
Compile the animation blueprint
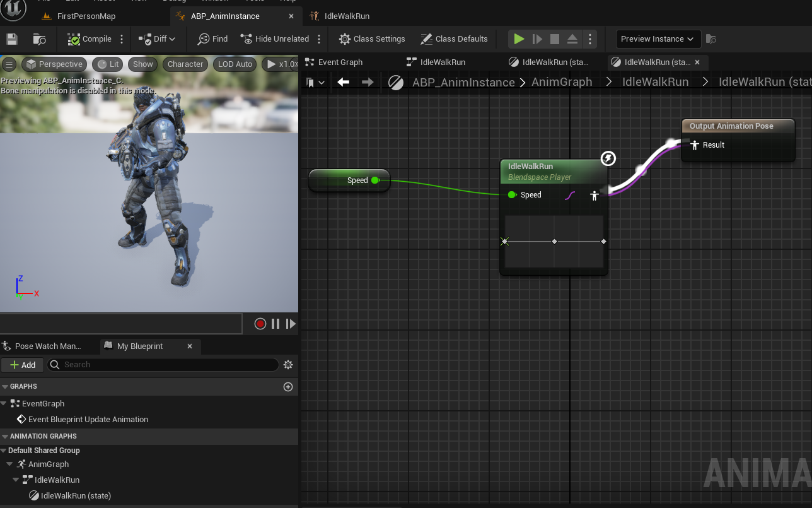pyautogui.click(x=90, y=39)
